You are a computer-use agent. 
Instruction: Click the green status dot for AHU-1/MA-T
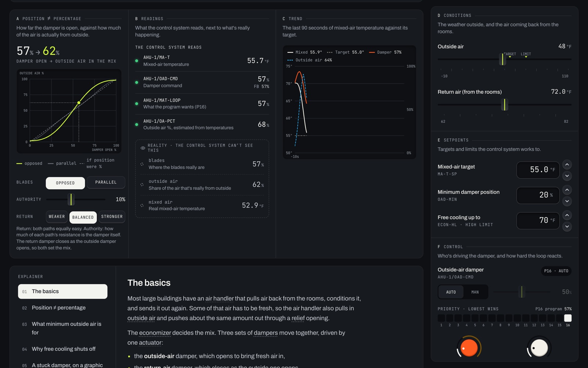coord(137,61)
